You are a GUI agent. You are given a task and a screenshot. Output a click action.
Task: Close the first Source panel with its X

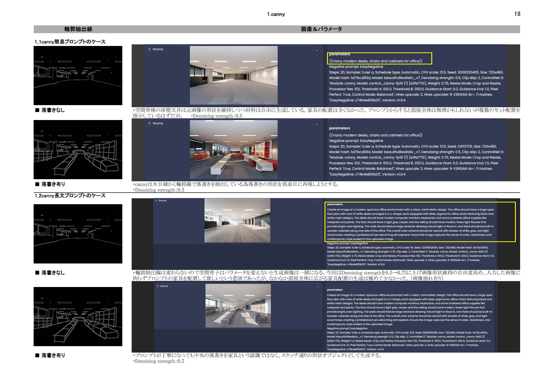point(317,50)
